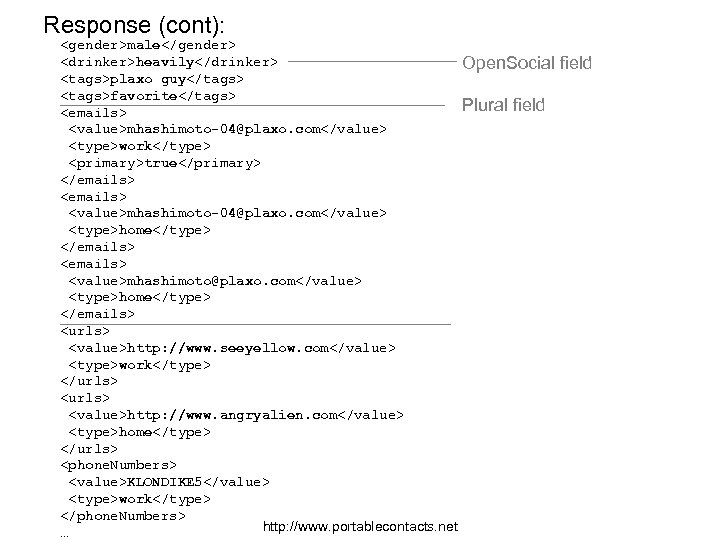Select the drinker heavily line

[x=169, y=62]
